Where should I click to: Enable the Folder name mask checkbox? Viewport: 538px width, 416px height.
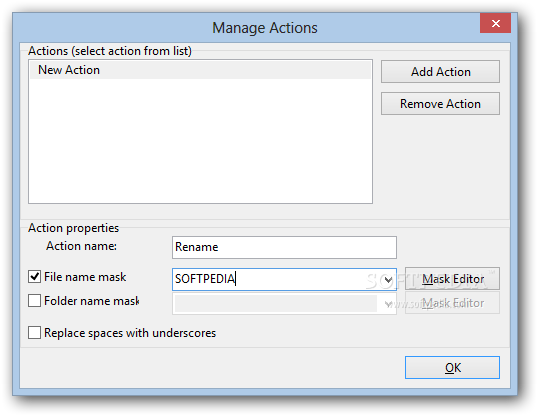coord(34,301)
